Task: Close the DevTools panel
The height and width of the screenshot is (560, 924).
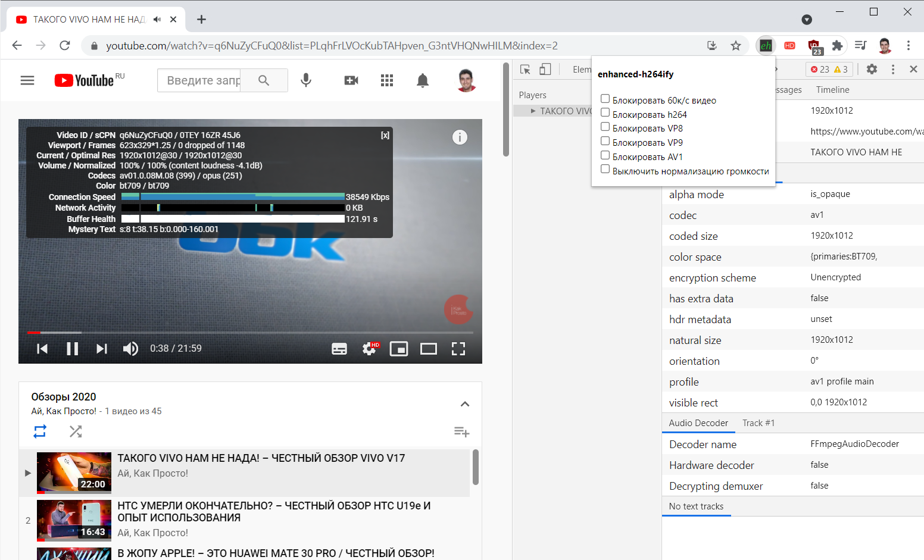Action: (x=913, y=69)
